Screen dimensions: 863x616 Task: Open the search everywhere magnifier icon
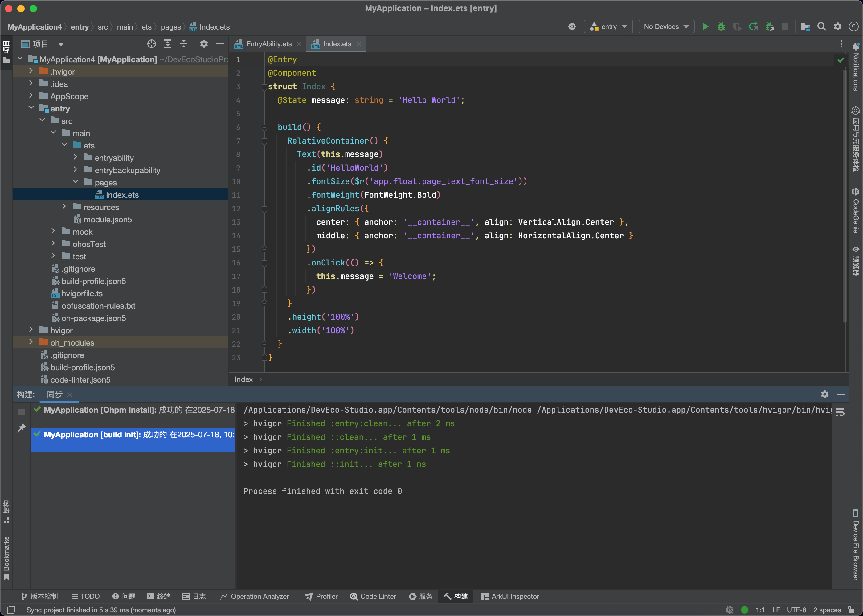tap(822, 26)
